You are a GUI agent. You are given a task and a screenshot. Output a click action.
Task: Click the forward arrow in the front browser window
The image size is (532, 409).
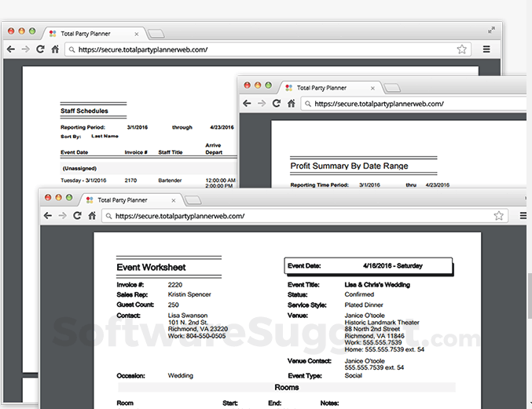pyautogui.click(x=62, y=216)
